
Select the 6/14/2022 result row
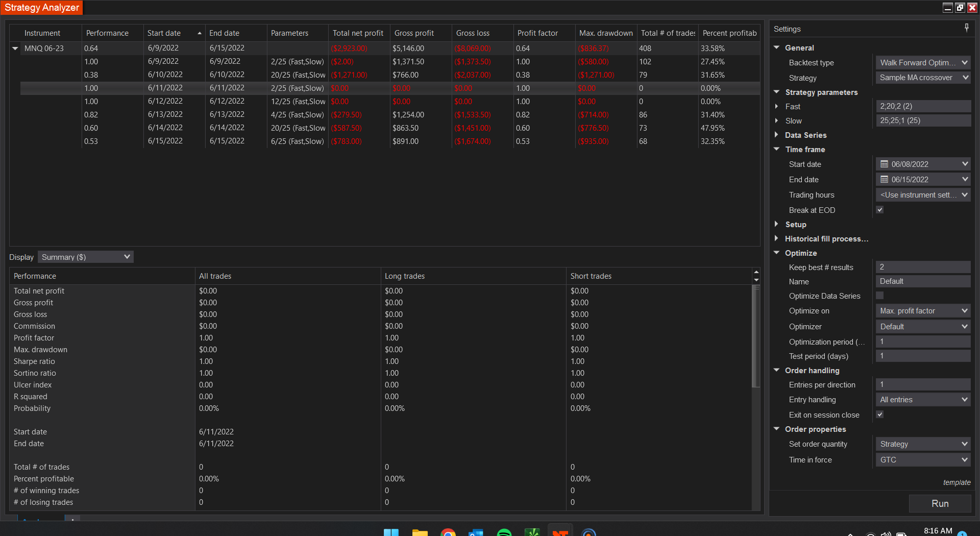click(390, 128)
